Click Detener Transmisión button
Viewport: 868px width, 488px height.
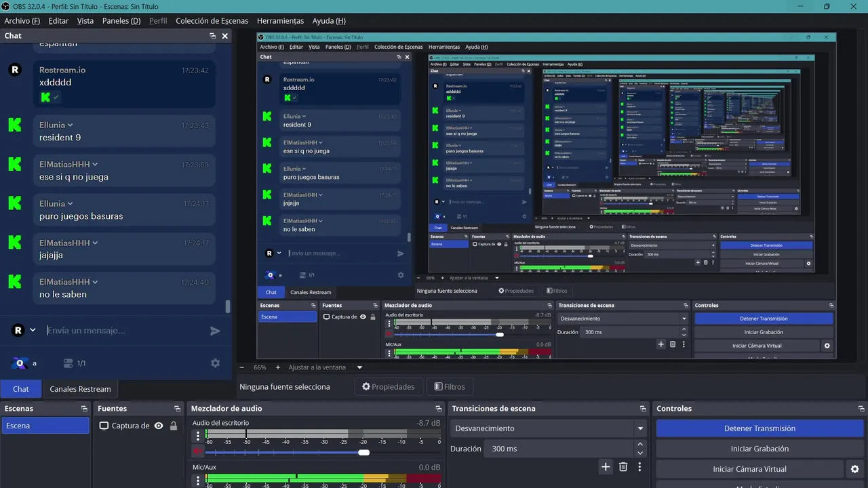pos(759,428)
